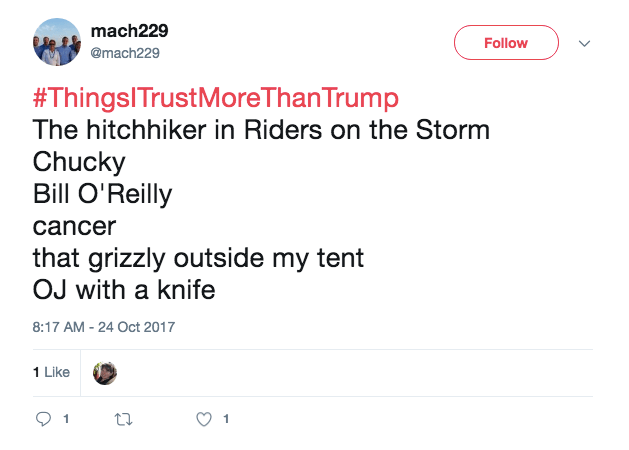
Task: Click the like count next to the heart
Action: click(226, 420)
